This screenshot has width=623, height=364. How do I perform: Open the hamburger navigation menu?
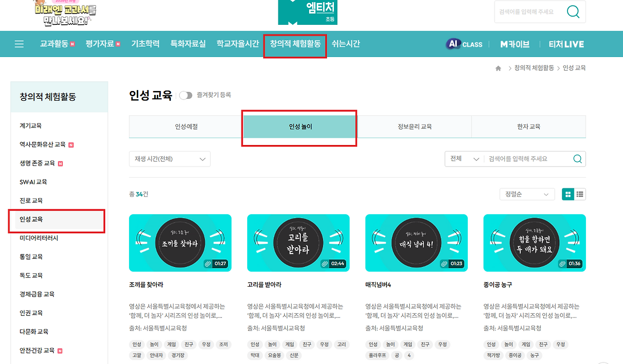point(19,44)
